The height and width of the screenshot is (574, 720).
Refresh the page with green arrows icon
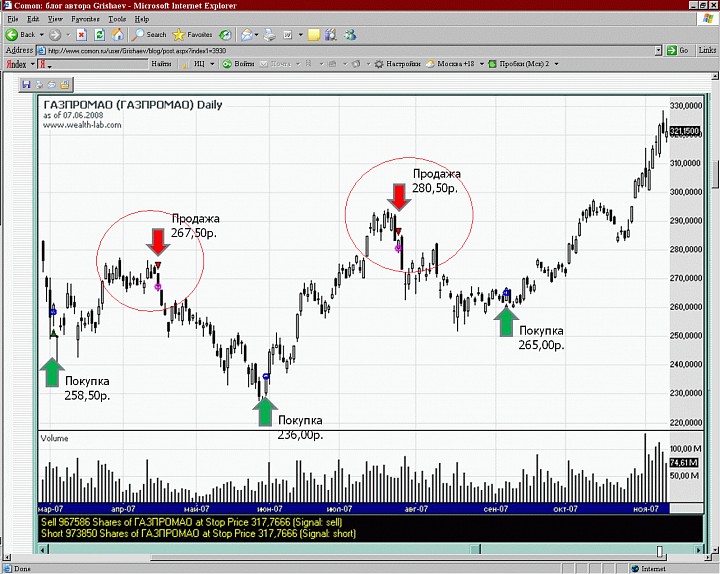100,35
